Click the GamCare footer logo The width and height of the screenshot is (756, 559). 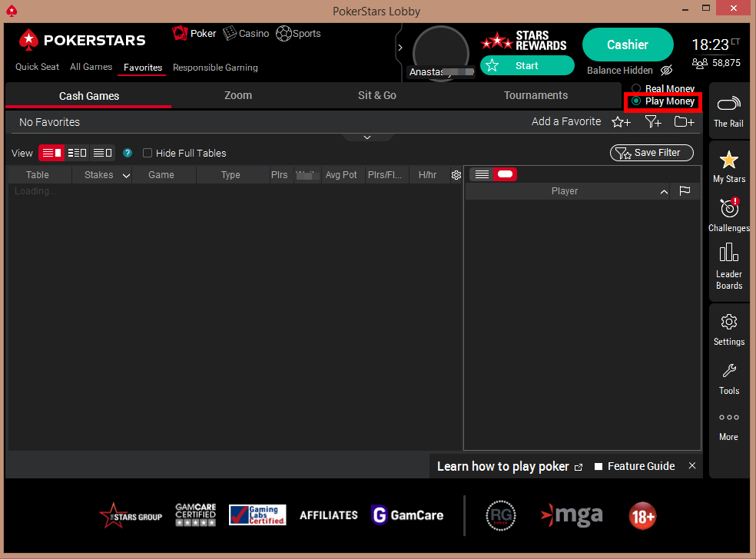pyautogui.click(x=407, y=515)
